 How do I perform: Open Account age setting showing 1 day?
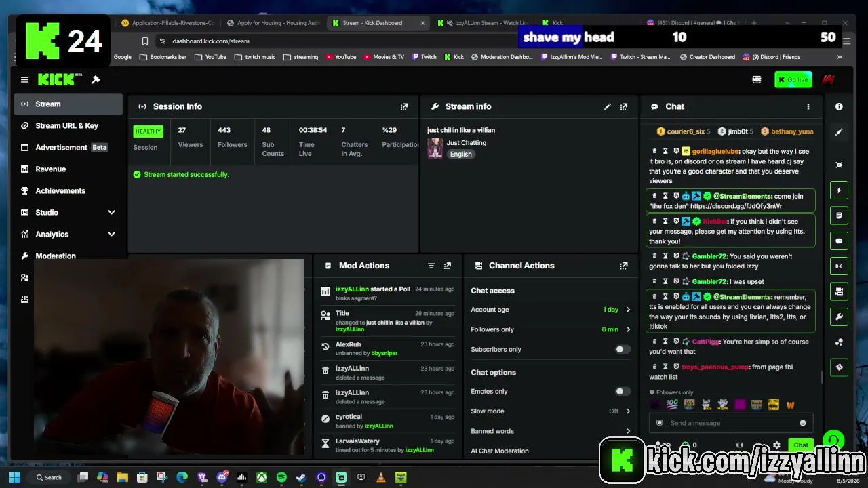click(551, 310)
